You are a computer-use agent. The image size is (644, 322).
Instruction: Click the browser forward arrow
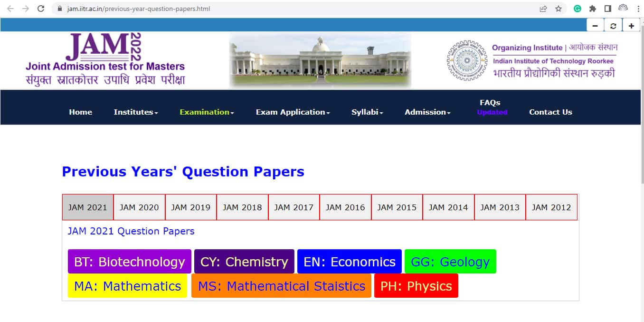[x=26, y=9]
